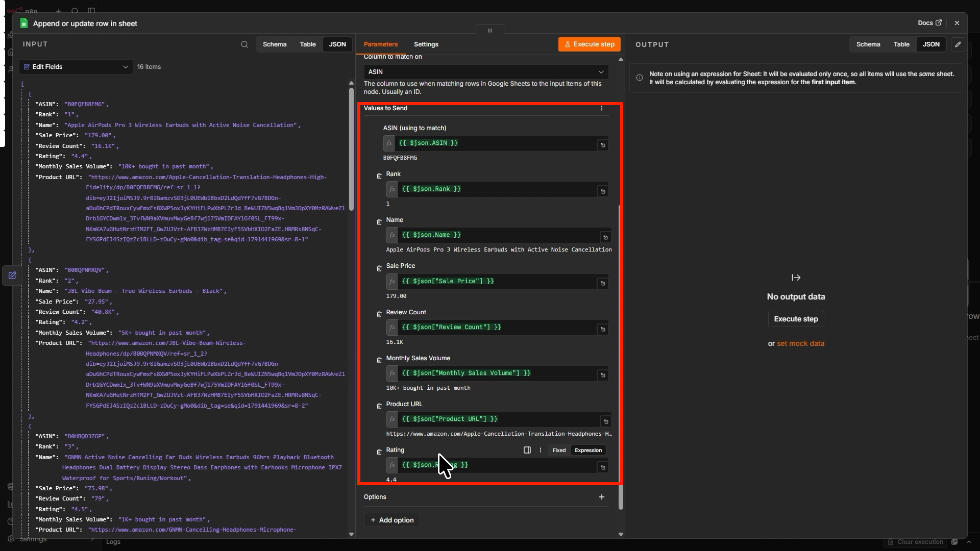Open expression editor for Rank field
Image resolution: width=980 pixels, height=551 pixels.
[603, 191]
